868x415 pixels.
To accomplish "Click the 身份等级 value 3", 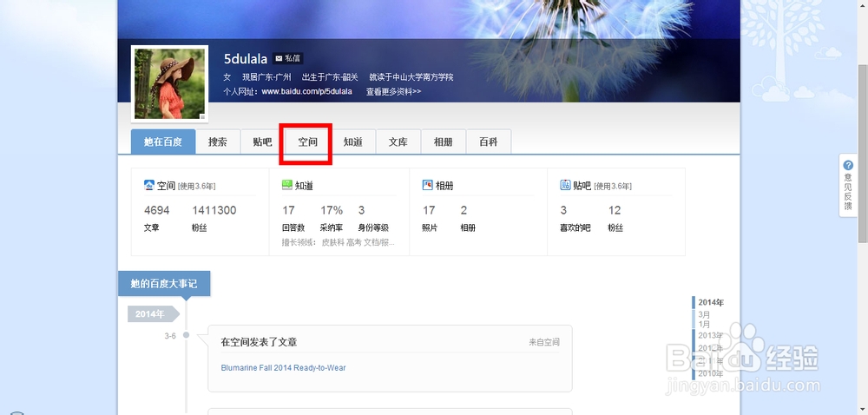I will coord(361,210).
